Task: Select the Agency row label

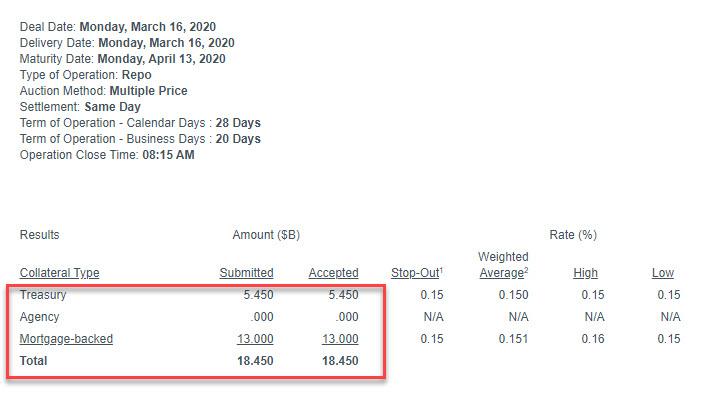Action: pos(40,317)
